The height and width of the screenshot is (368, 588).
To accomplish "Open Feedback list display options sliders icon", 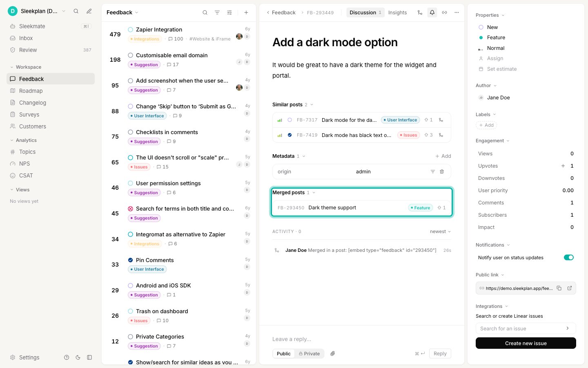I will [229, 13].
